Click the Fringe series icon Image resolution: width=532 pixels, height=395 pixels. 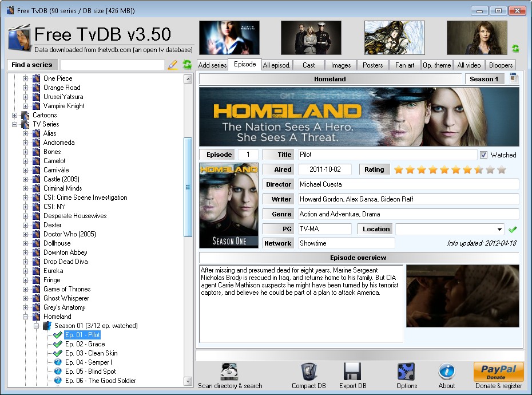pos(36,280)
